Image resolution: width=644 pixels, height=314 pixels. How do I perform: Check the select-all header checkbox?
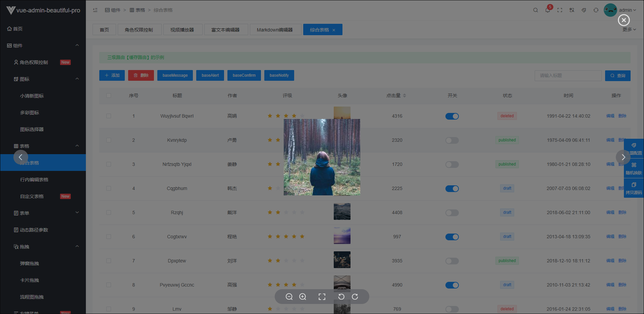pyautogui.click(x=109, y=96)
